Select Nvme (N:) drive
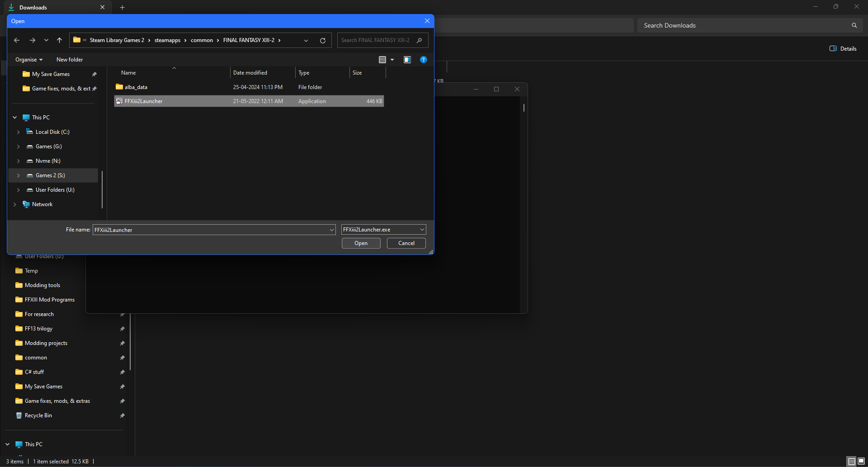 [x=48, y=161]
